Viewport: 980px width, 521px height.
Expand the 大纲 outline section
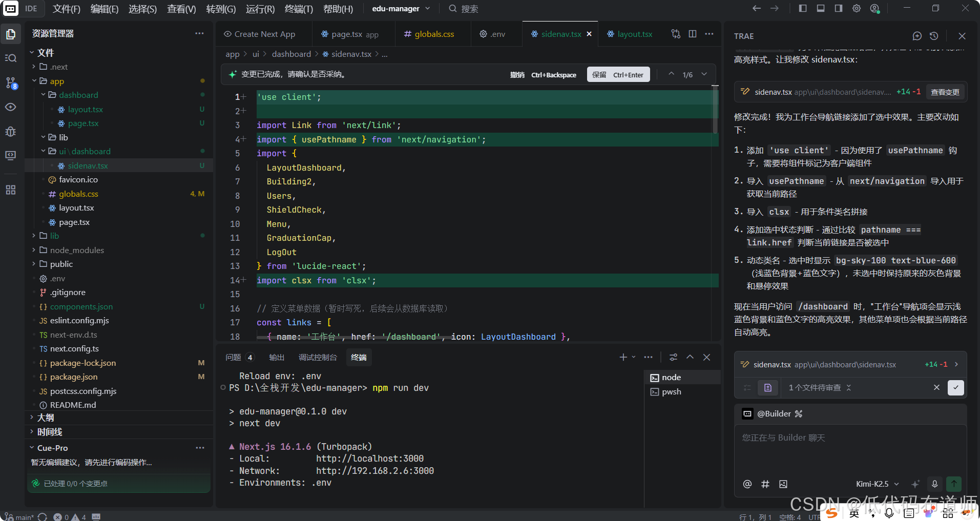[x=46, y=418]
